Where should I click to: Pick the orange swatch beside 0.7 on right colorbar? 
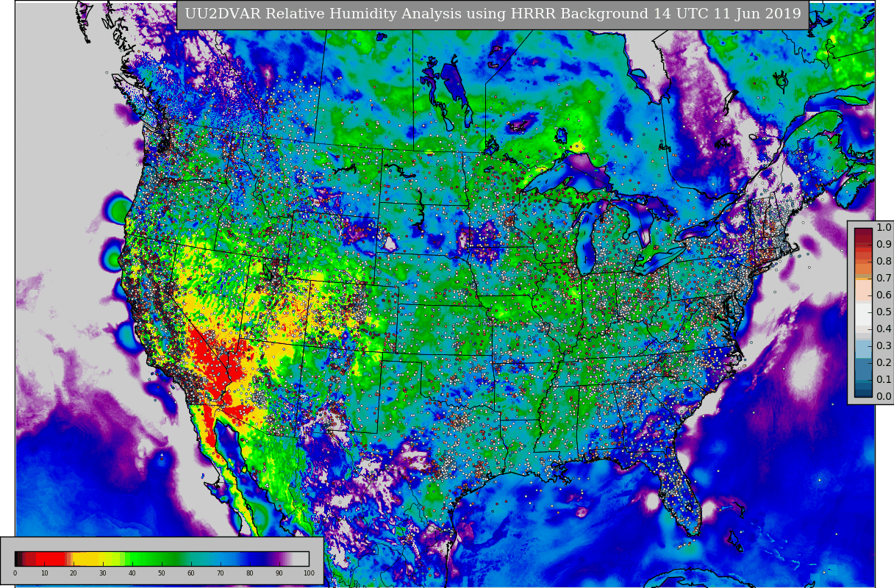click(863, 277)
